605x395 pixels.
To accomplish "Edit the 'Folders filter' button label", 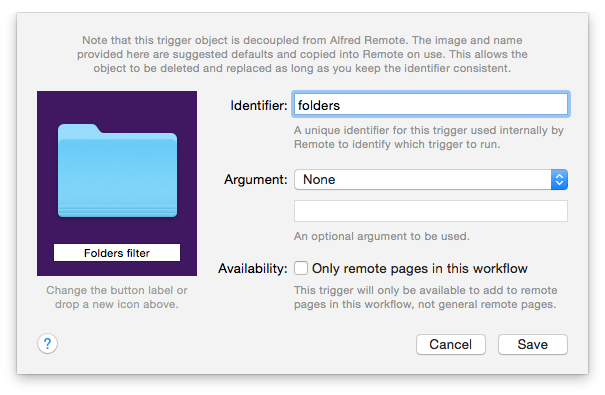I will 117,253.
